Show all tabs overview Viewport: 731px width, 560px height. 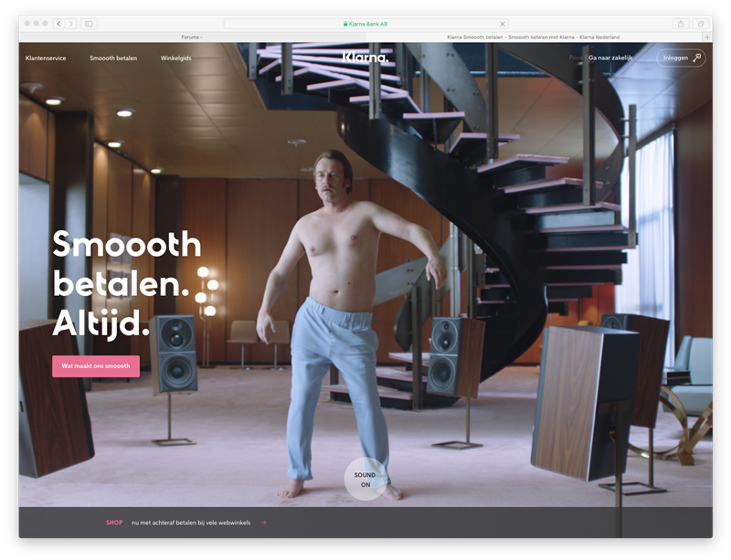(701, 23)
